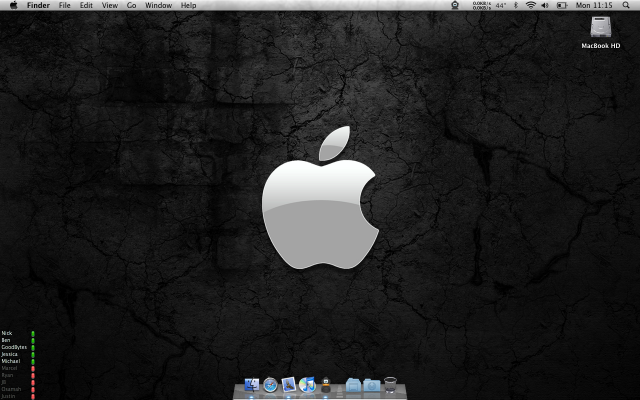Select contact Nick in buddy list
The image size is (640, 400).
tap(7, 333)
